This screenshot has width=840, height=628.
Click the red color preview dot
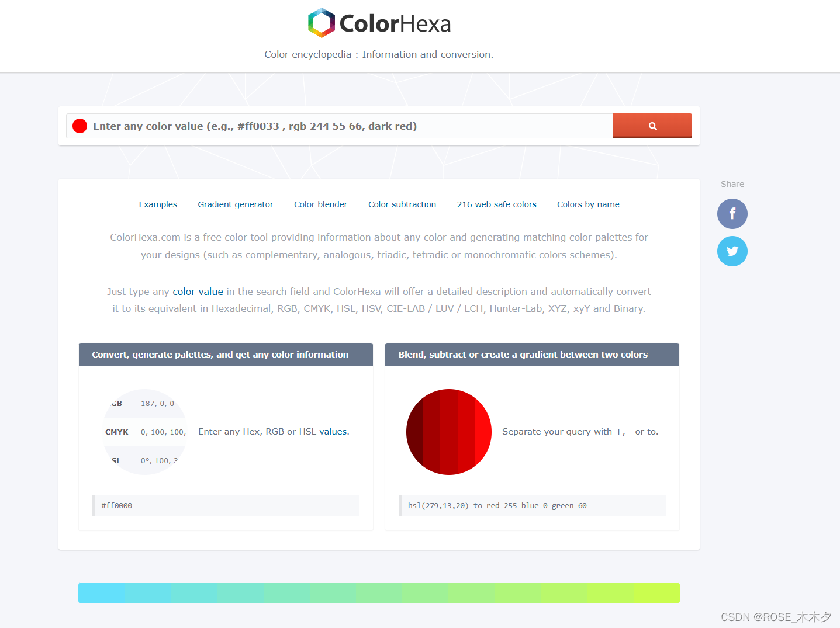coord(79,126)
